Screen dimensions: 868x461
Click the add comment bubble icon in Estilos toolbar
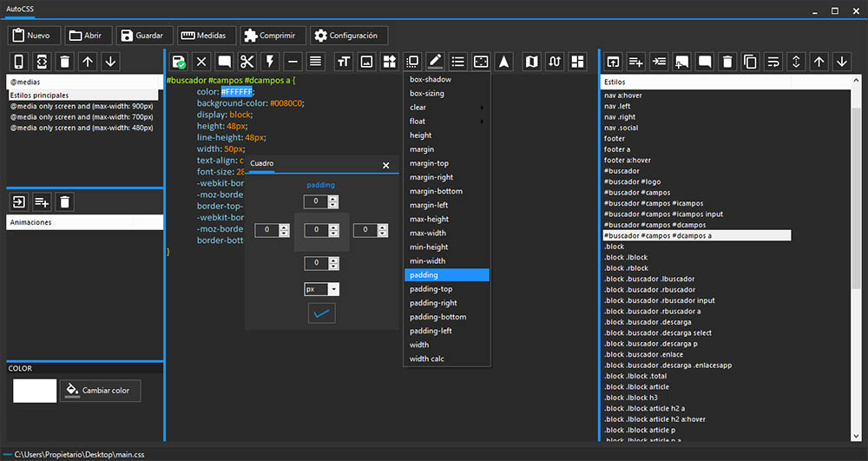tap(681, 62)
